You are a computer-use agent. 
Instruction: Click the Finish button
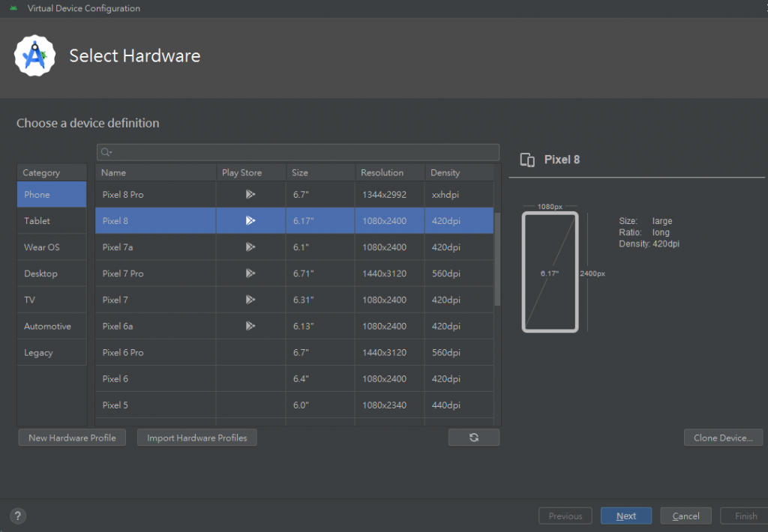click(x=745, y=516)
